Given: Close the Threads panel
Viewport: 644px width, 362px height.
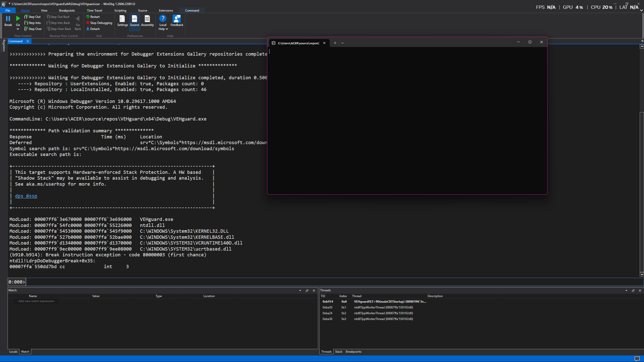Looking at the screenshot, I should (x=640, y=291).
